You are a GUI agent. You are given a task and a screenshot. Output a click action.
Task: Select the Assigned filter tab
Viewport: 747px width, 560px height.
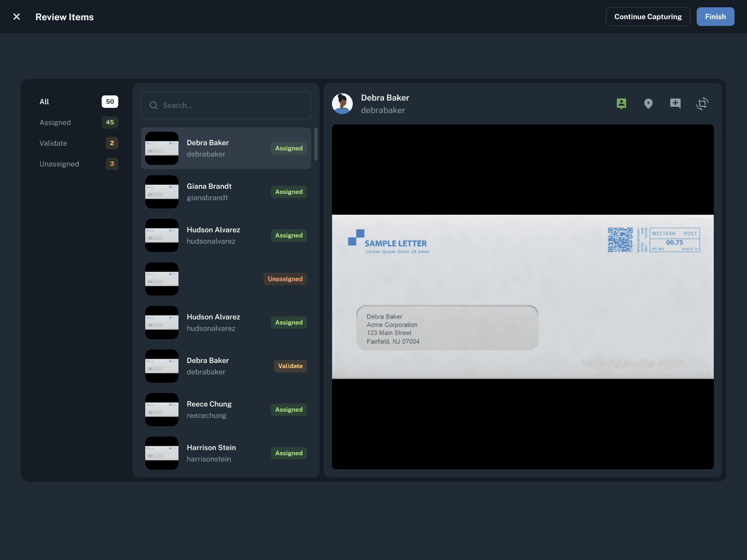click(79, 122)
